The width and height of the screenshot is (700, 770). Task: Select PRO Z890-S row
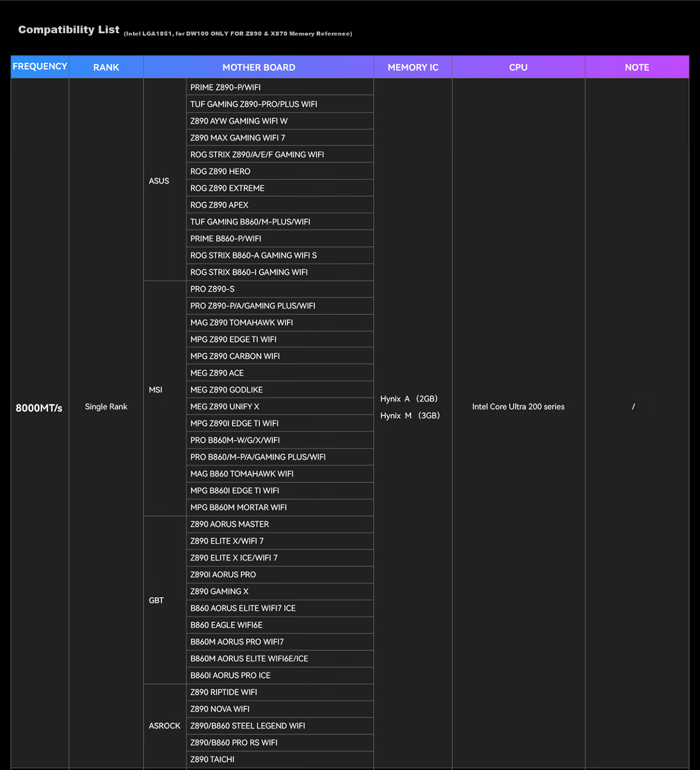click(280, 289)
